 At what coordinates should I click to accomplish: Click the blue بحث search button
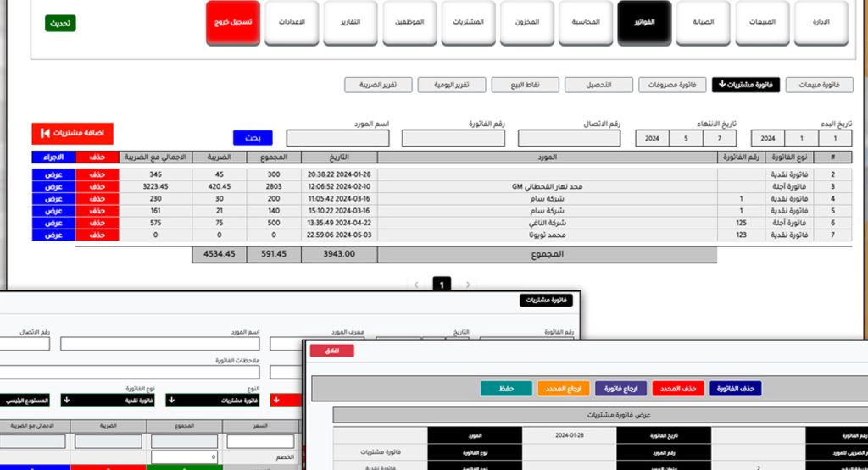(x=253, y=137)
